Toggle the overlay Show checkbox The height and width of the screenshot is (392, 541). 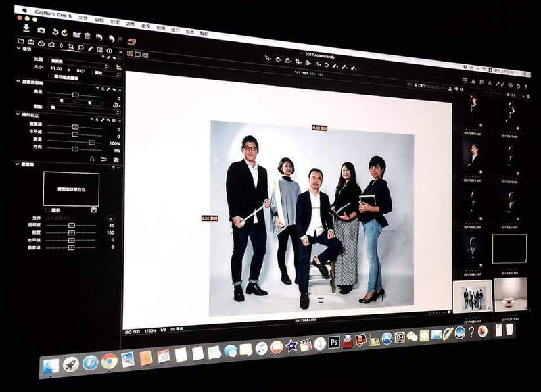click(47, 210)
